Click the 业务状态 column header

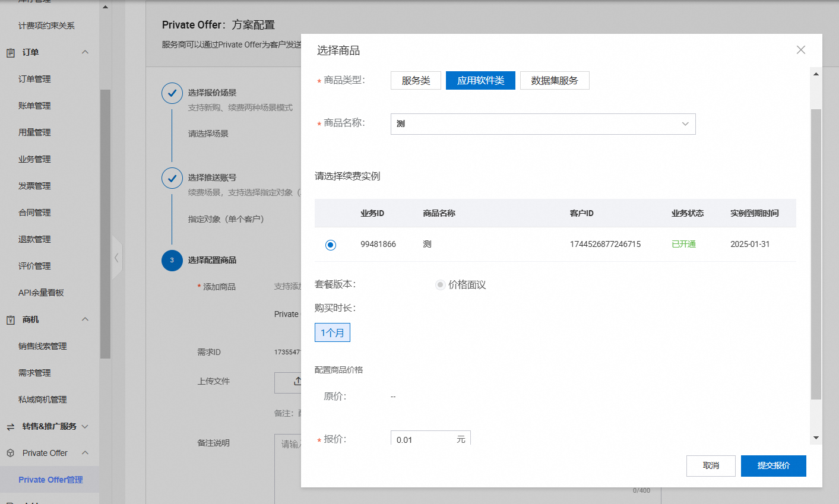(x=688, y=213)
